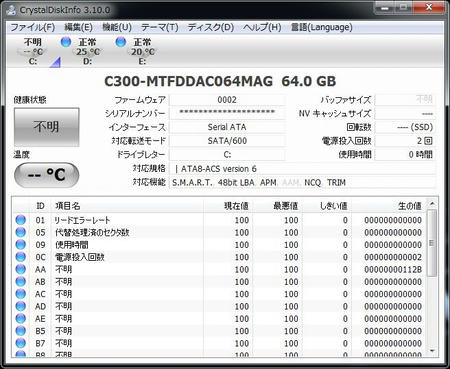Click status orb for attribute 05 row
The height and width of the screenshot is (369, 450).
tap(21, 232)
